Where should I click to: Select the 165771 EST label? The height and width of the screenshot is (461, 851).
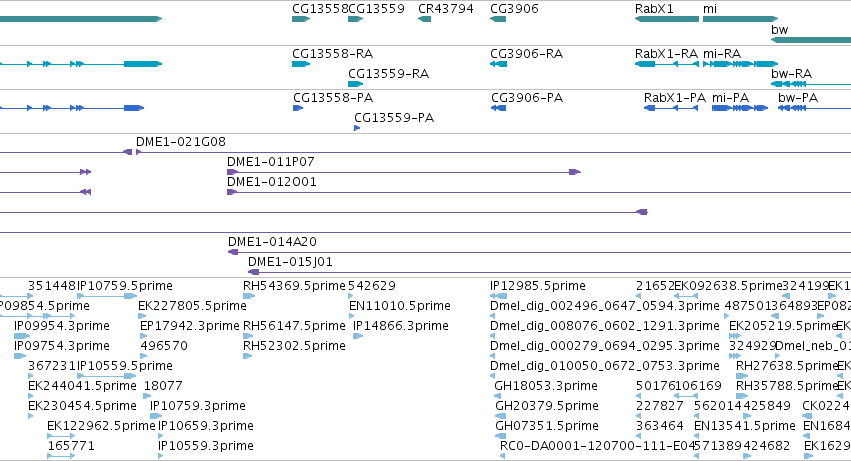(71, 446)
